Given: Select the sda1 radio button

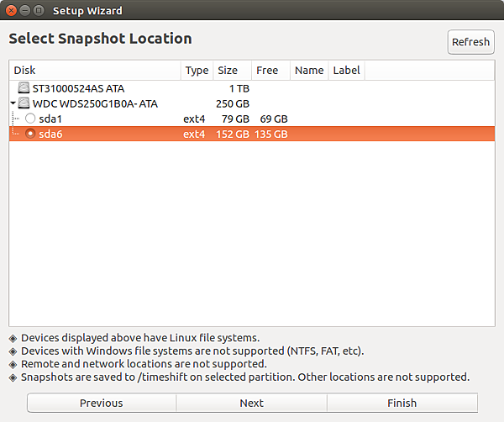Looking at the screenshot, I should (x=30, y=119).
